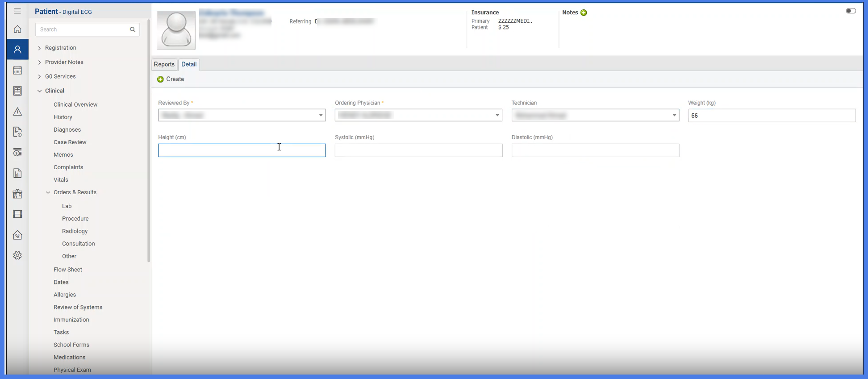
Task: Open Radiology under Orders & Results
Action: [75, 231]
